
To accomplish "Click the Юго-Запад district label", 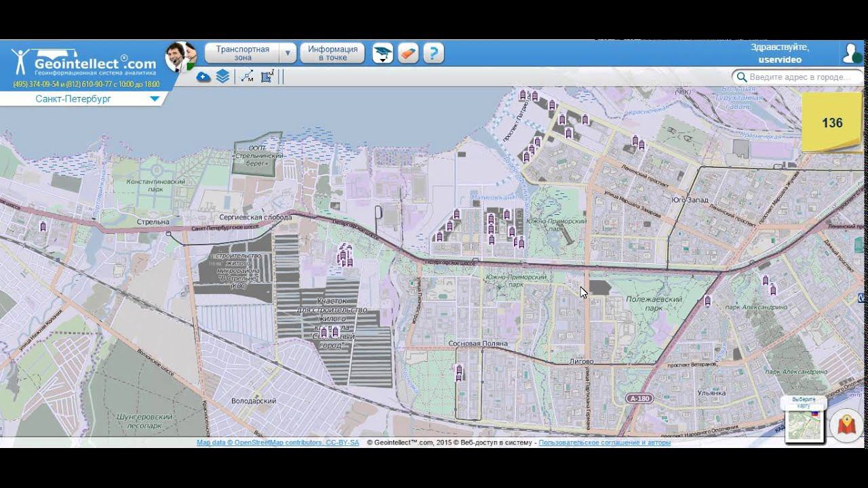I will [x=690, y=201].
